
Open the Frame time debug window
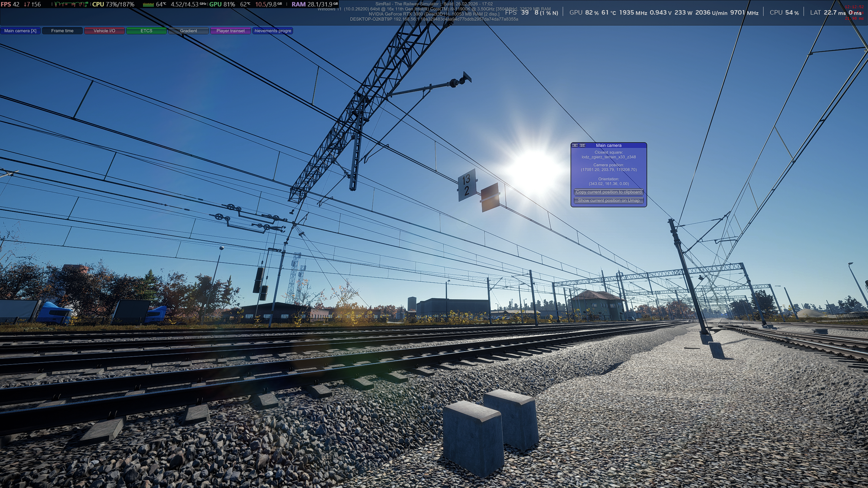[x=62, y=31]
